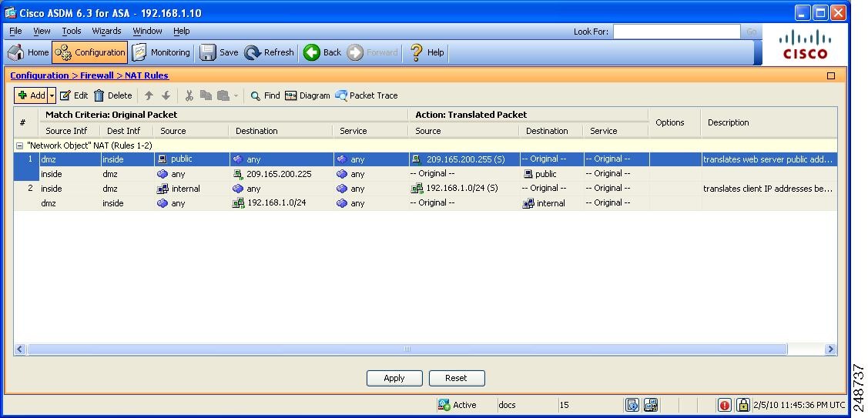Viewport: 868px width, 418px height.
Task: Save configuration with Save icon
Action: [219, 52]
